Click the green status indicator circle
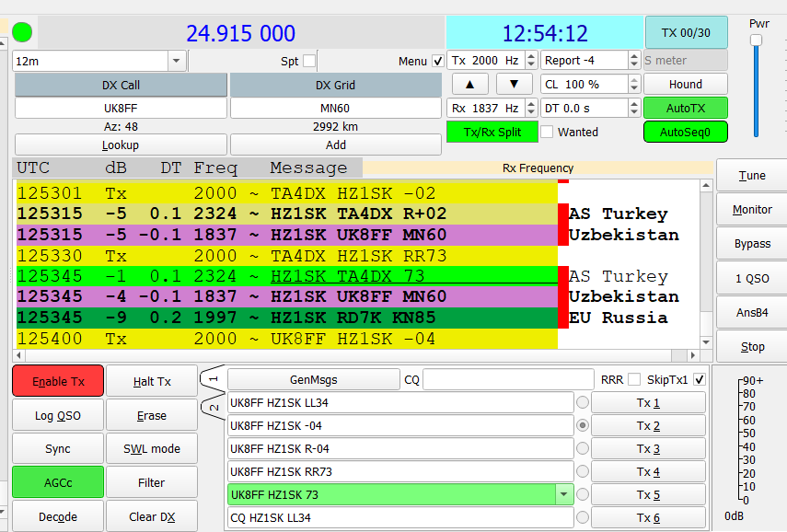Screen dimensions: 787x532 coord(22,32)
